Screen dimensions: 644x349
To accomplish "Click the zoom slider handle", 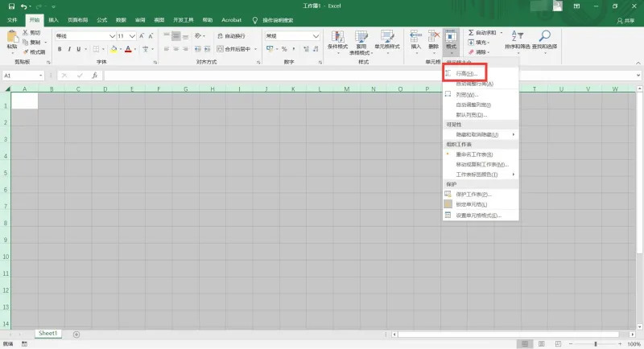I will pos(596,344).
